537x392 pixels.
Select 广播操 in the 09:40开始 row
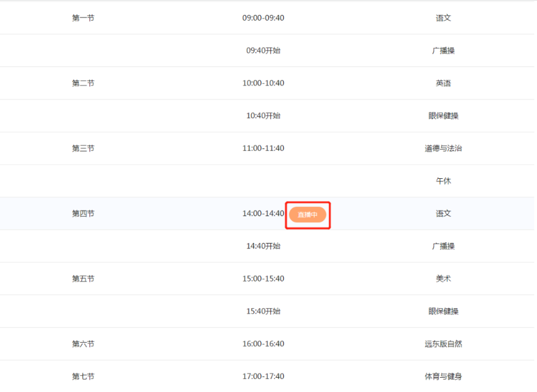[x=443, y=51]
